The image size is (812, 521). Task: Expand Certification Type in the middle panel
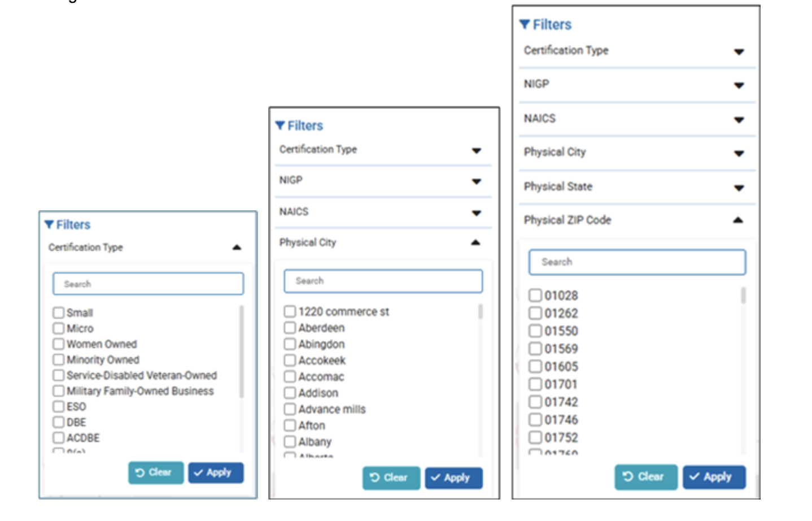click(477, 150)
